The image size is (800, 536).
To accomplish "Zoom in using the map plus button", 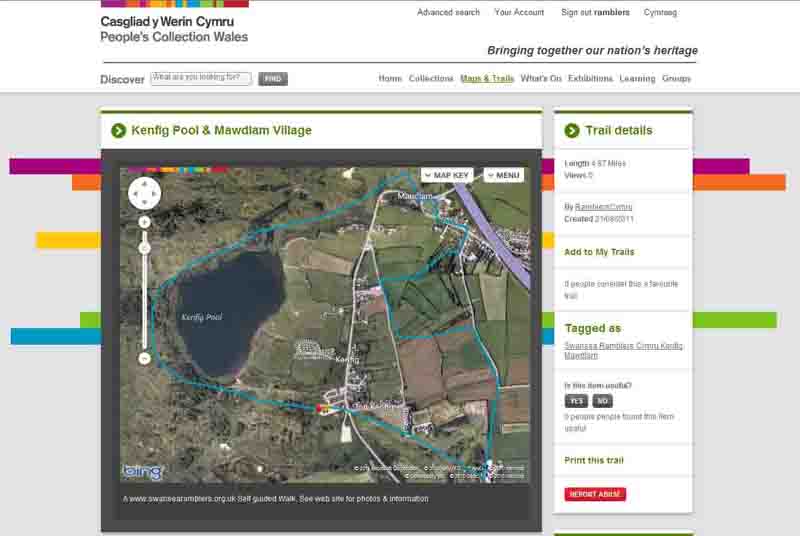I will click(145, 222).
